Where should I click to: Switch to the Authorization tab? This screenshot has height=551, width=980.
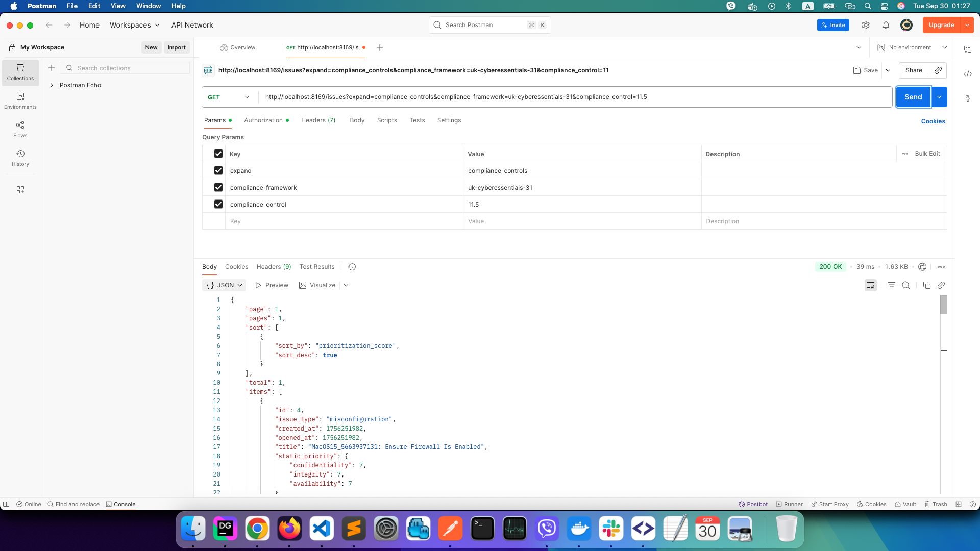263,120
